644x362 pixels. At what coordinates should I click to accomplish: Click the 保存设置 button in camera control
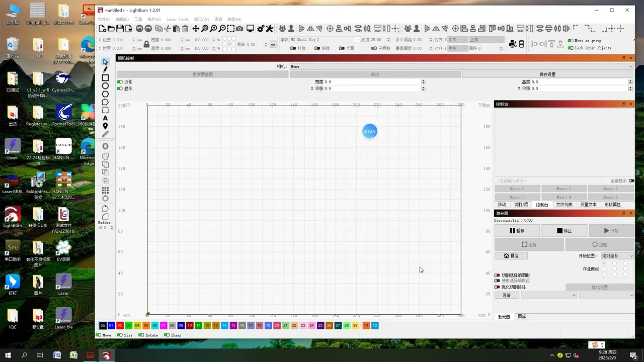pyautogui.click(x=547, y=74)
